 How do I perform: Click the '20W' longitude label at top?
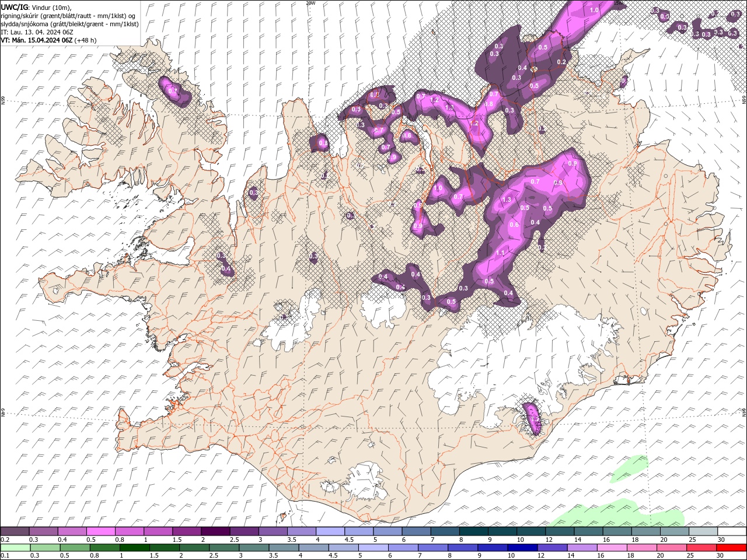tap(310, 3)
